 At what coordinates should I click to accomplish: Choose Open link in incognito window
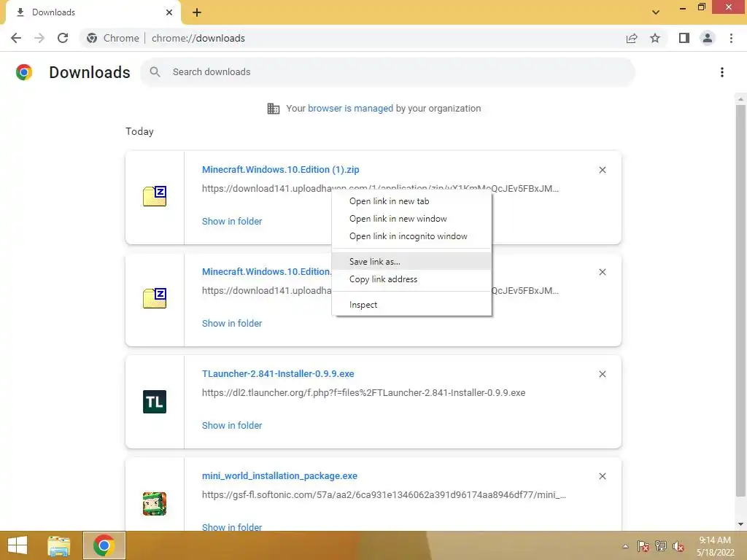pyautogui.click(x=411, y=237)
